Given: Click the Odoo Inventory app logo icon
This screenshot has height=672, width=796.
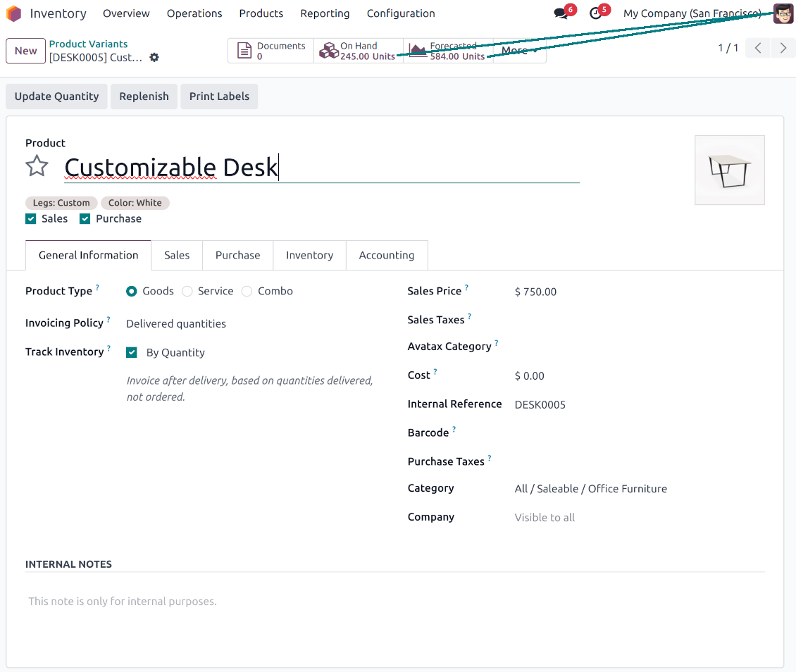Looking at the screenshot, I should (14, 13).
